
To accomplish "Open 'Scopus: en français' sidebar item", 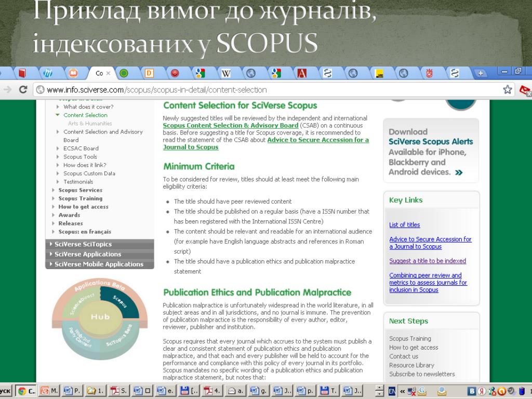I will 85,232.
